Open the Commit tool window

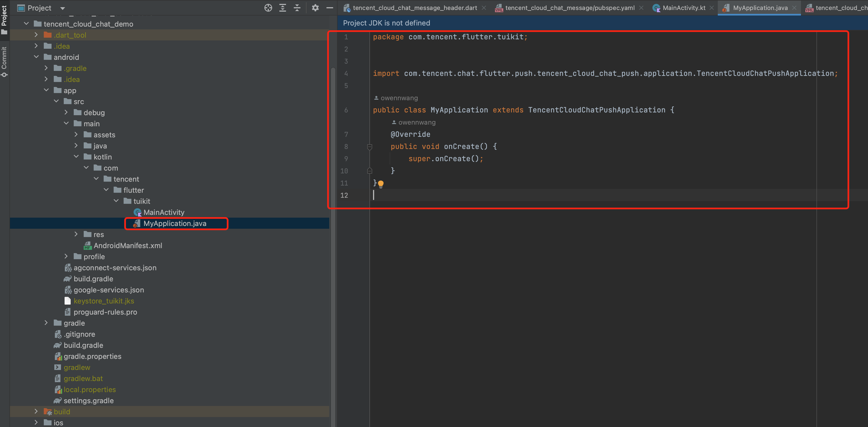[4, 62]
